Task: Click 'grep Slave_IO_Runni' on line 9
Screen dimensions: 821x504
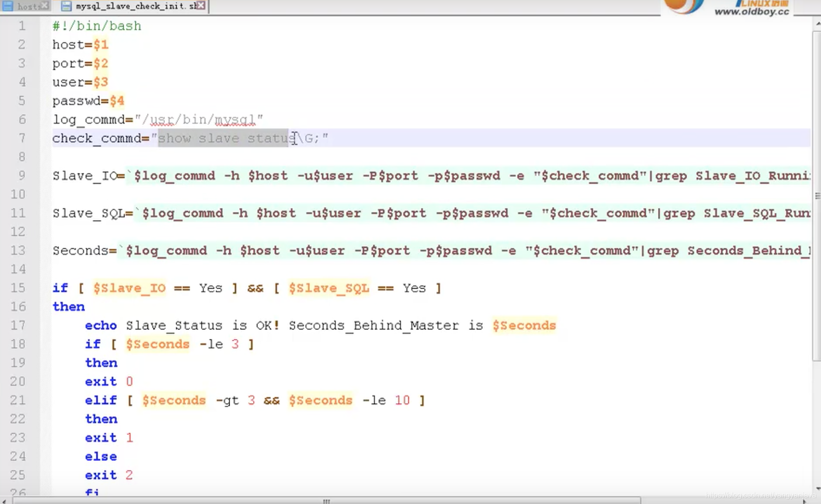Action: [x=733, y=176]
